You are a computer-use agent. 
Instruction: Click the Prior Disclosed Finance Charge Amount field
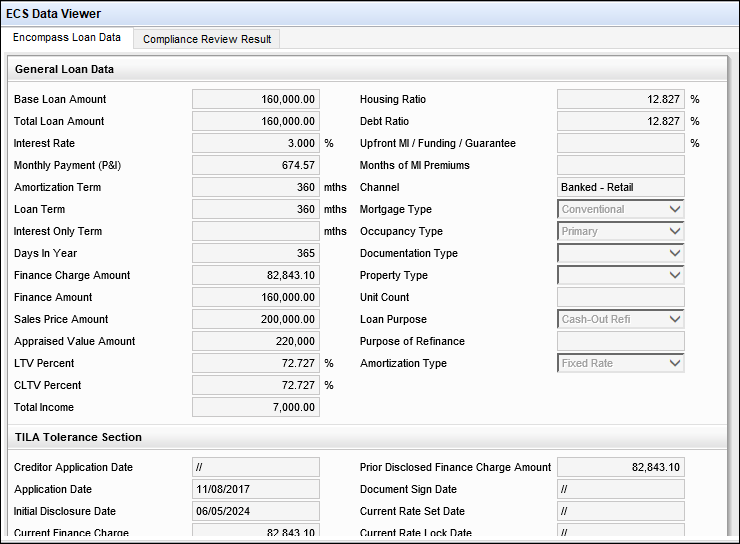[621, 467]
